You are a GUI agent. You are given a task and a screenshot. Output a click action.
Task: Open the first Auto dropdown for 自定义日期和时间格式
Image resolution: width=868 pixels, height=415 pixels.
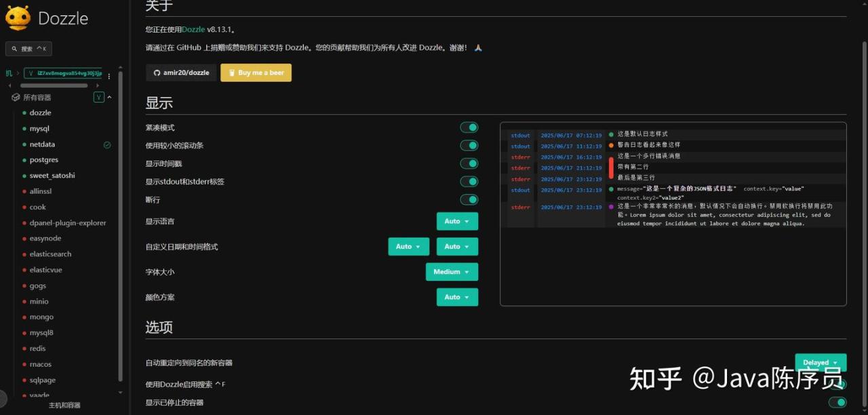tap(409, 246)
